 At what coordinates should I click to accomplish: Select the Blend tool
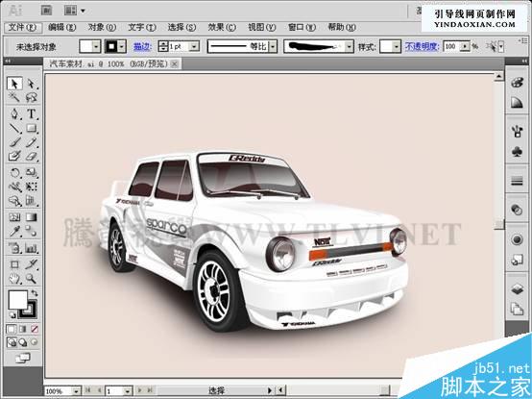(32, 232)
